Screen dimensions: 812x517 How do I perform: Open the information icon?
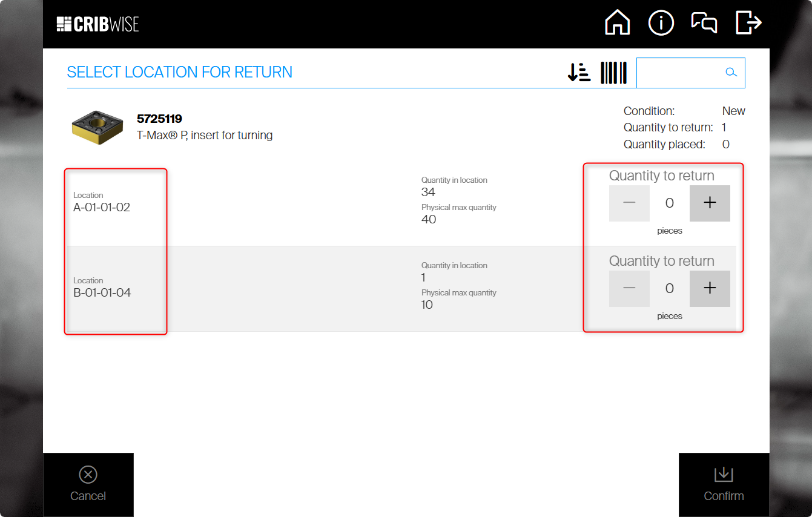(x=661, y=24)
